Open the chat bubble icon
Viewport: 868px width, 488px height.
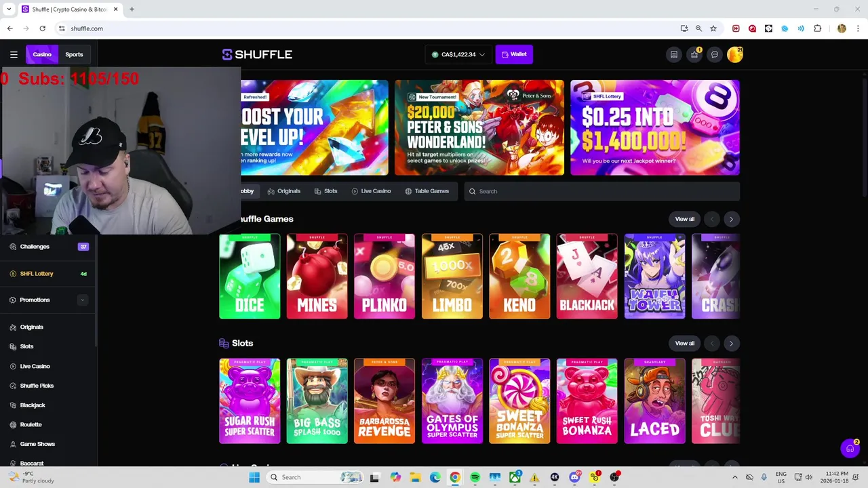714,54
